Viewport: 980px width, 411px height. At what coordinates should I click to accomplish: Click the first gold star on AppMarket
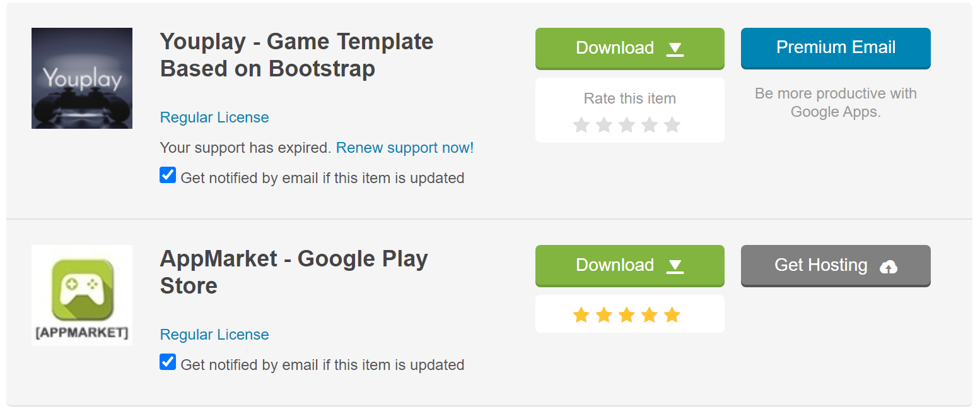tap(581, 314)
